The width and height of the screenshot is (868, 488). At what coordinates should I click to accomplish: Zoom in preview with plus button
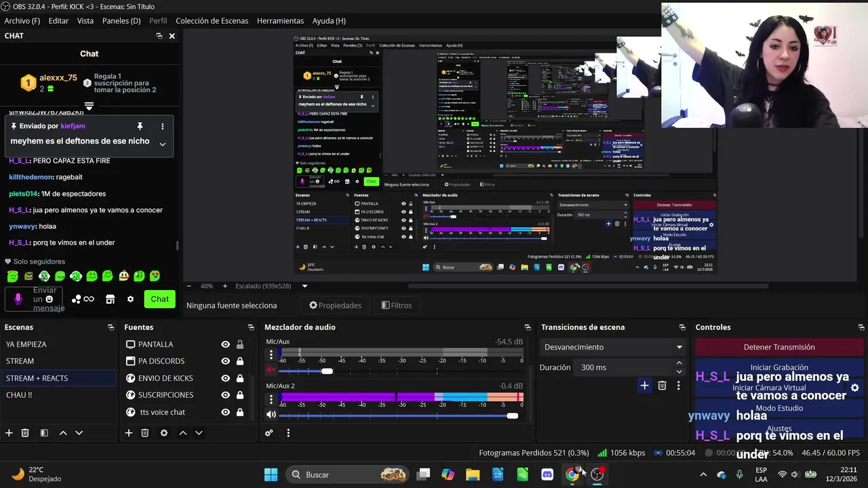[226, 286]
